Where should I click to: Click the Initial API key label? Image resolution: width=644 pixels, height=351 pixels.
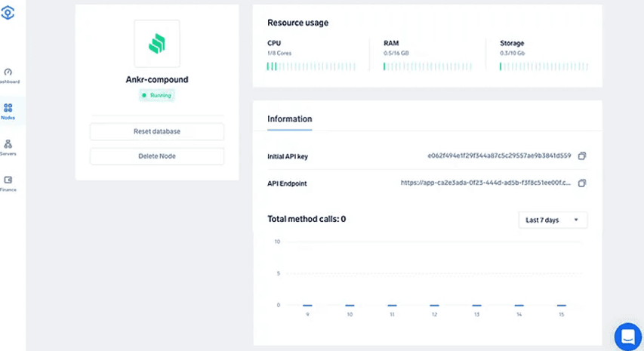click(x=288, y=156)
